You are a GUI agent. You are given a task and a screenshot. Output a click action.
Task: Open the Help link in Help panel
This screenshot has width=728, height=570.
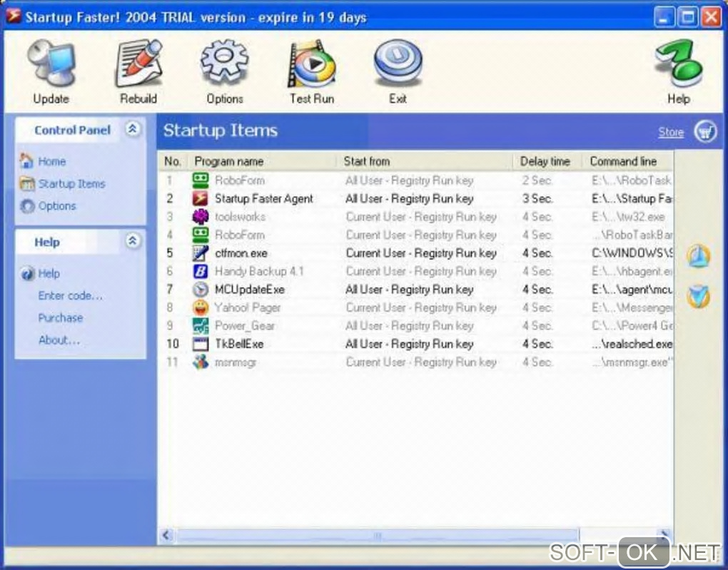[49, 273]
